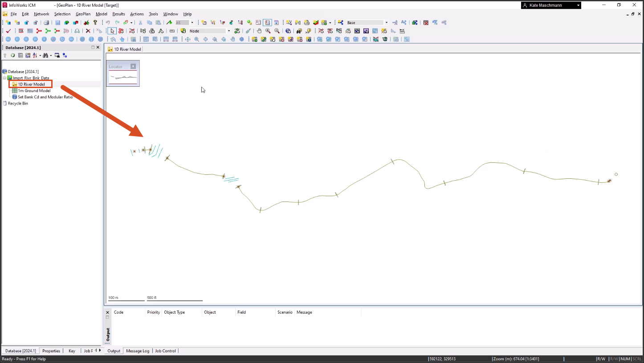The image size is (644, 363).
Task: Open the File menu
Action: pyautogui.click(x=13, y=14)
